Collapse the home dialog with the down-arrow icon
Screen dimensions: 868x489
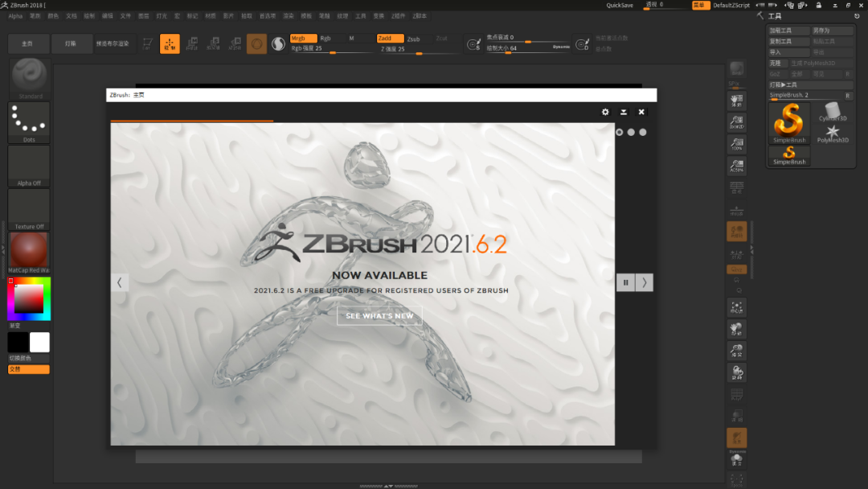pyautogui.click(x=624, y=112)
